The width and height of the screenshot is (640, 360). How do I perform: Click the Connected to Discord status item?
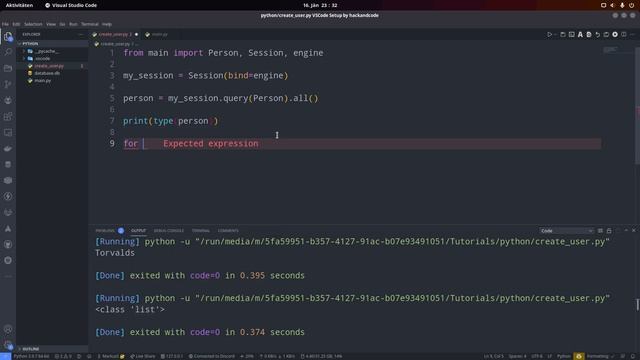(x=211, y=356)
